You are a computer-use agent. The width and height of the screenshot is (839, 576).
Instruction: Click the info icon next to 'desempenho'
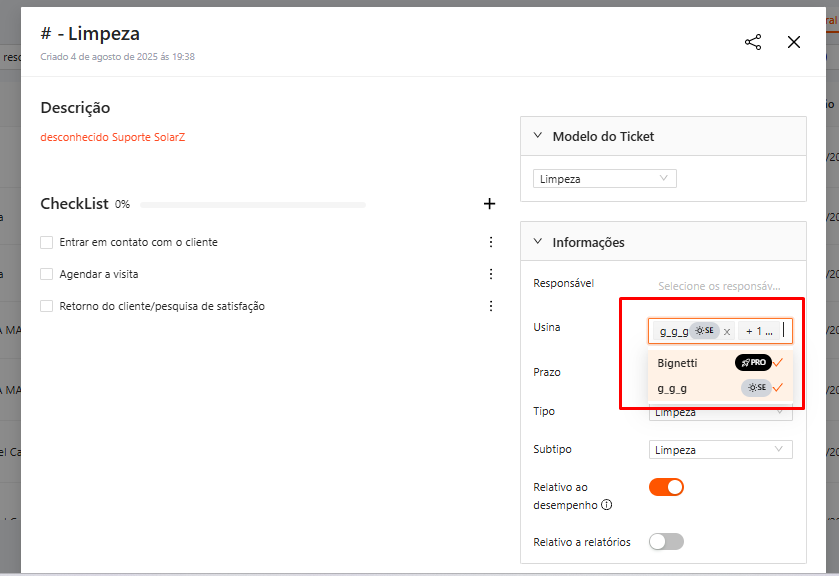(x=606, y=505)
